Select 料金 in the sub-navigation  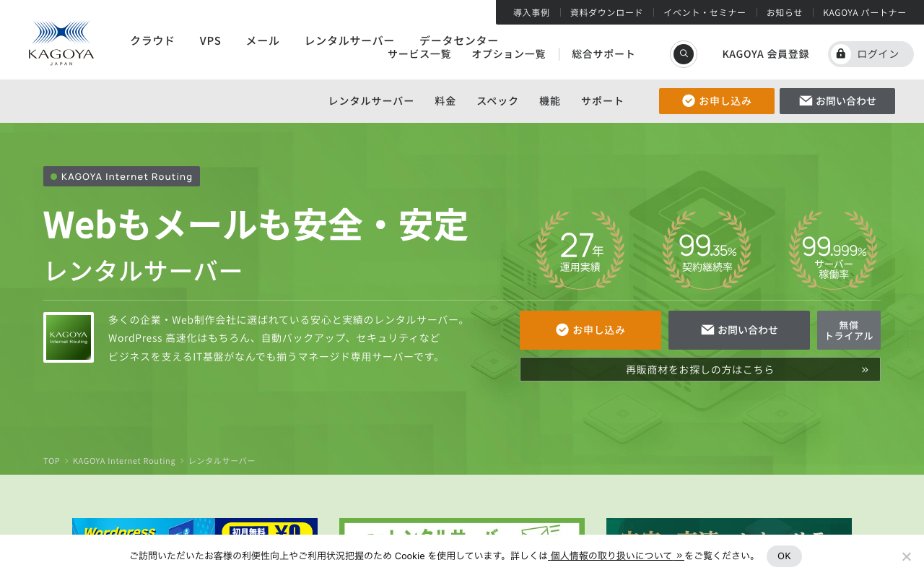445,101
